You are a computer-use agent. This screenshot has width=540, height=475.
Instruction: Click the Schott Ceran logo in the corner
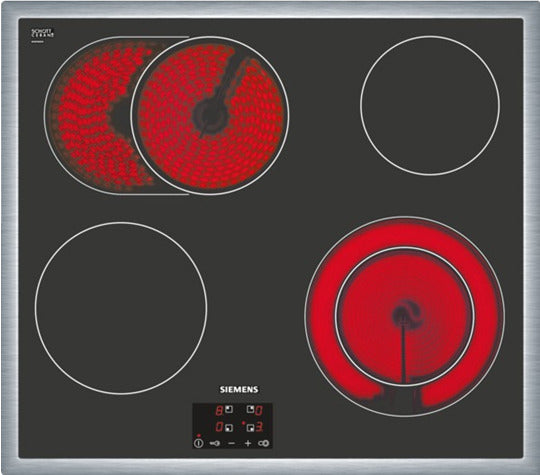coord(42,34)
